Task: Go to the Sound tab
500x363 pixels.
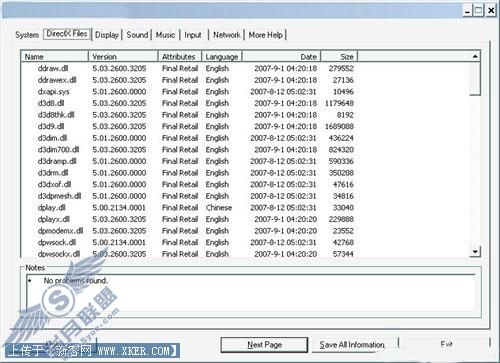Action: click(137, 35)
